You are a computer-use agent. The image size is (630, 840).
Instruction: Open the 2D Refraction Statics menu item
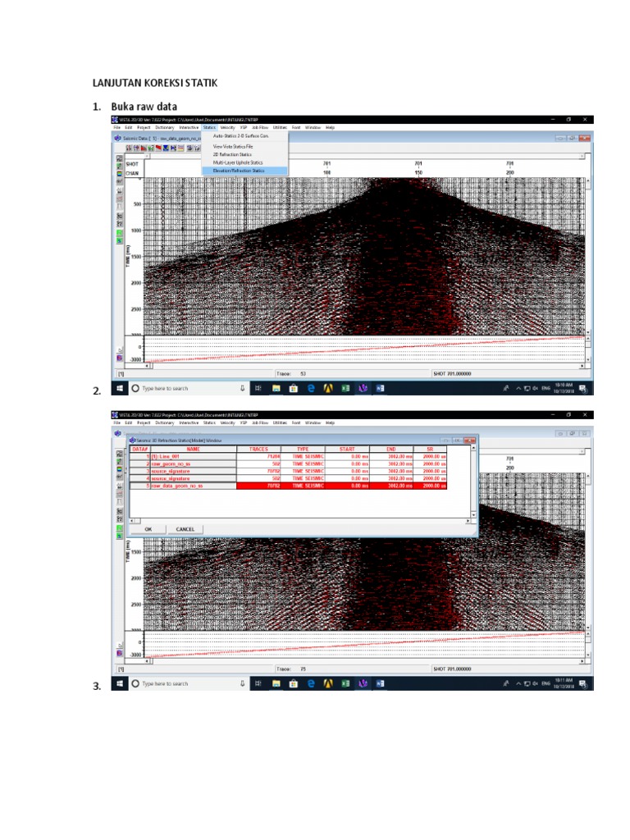pyautogui.click(x=232, y=154)
